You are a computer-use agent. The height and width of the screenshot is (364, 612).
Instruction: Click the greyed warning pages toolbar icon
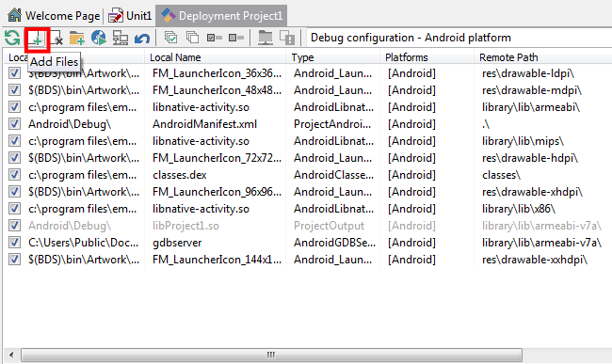coord(287,38)
